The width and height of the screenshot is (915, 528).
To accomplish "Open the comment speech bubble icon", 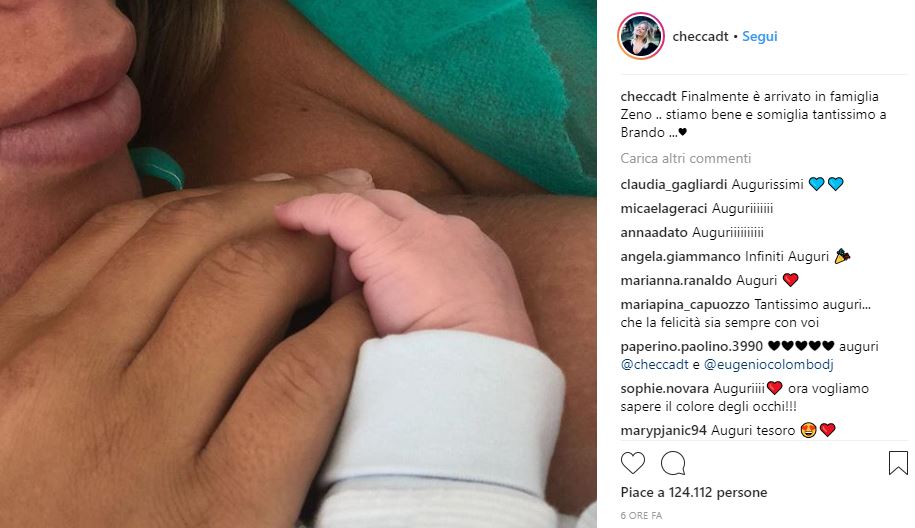I will click(673, 463).
